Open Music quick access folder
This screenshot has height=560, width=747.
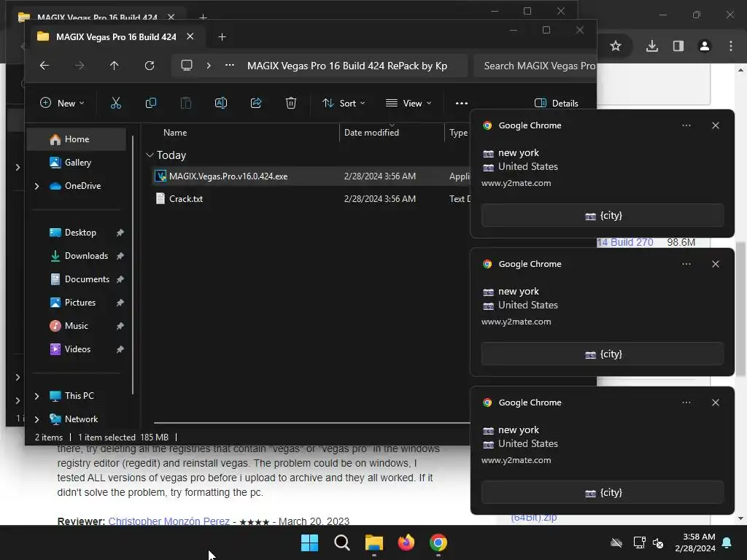76,326
